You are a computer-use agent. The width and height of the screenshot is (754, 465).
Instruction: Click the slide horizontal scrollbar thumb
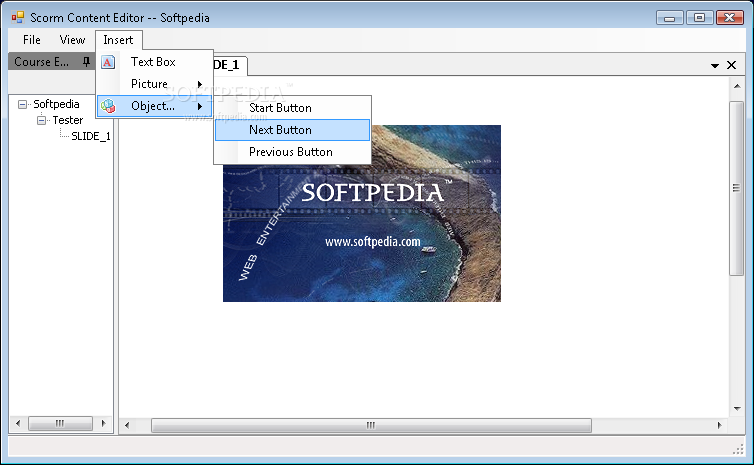pos(371,425)
